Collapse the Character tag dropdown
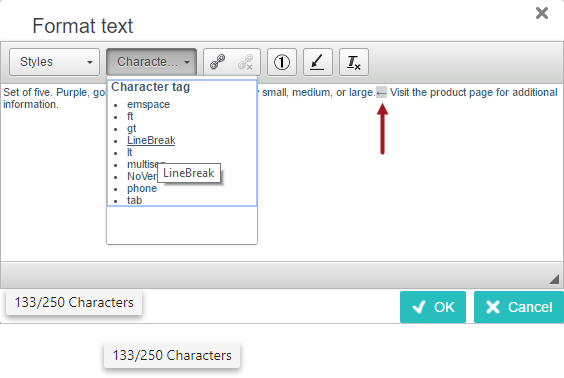The height and width of the screenshot is (378, 564). (151, 62)
